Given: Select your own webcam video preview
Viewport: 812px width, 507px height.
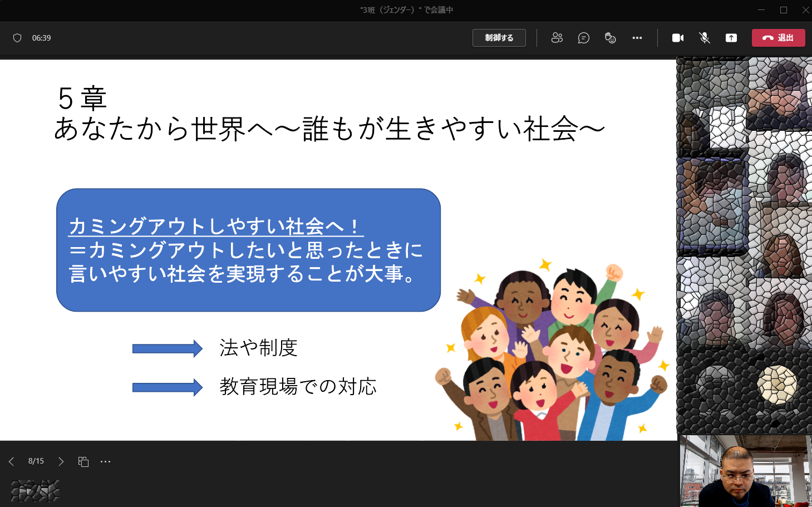Looking at the screenshot, I should (744, 471).
